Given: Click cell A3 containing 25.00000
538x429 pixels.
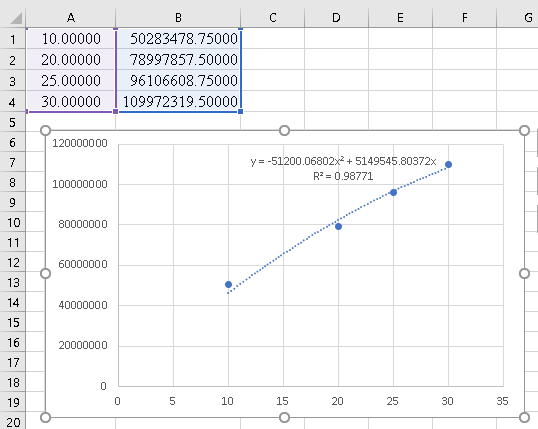Looking at the screenshot, I should pyautogui.click(x=71, y=81).
